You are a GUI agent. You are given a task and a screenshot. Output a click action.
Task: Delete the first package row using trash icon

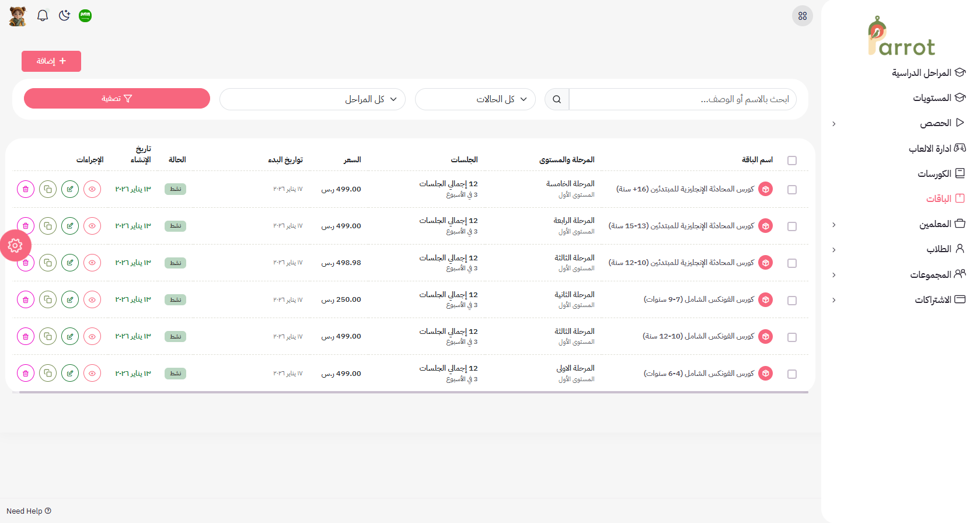(x=26, y=189)
